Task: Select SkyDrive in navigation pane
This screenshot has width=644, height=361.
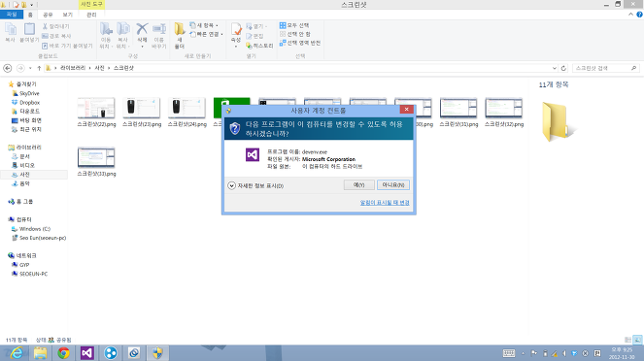Action: (25, 93)
